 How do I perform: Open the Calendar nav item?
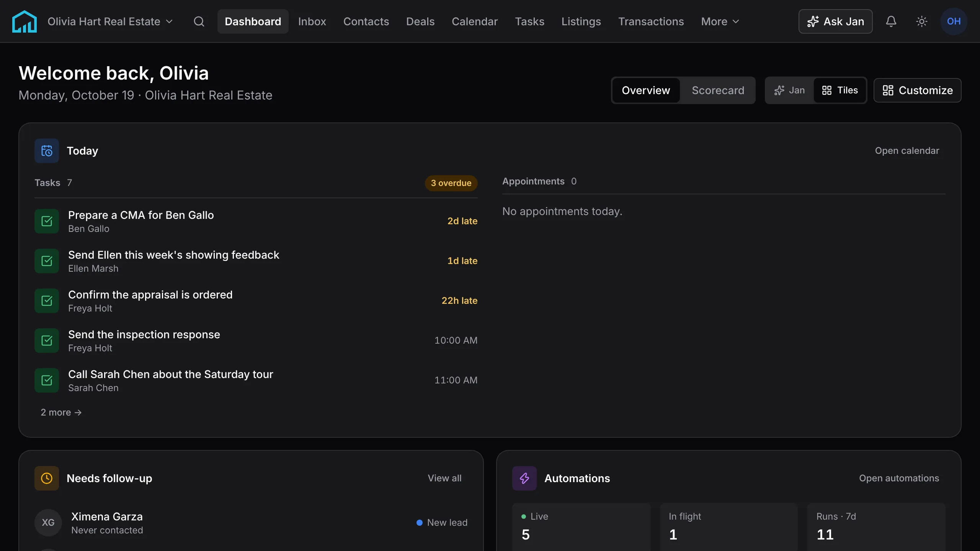click(475, 21)
